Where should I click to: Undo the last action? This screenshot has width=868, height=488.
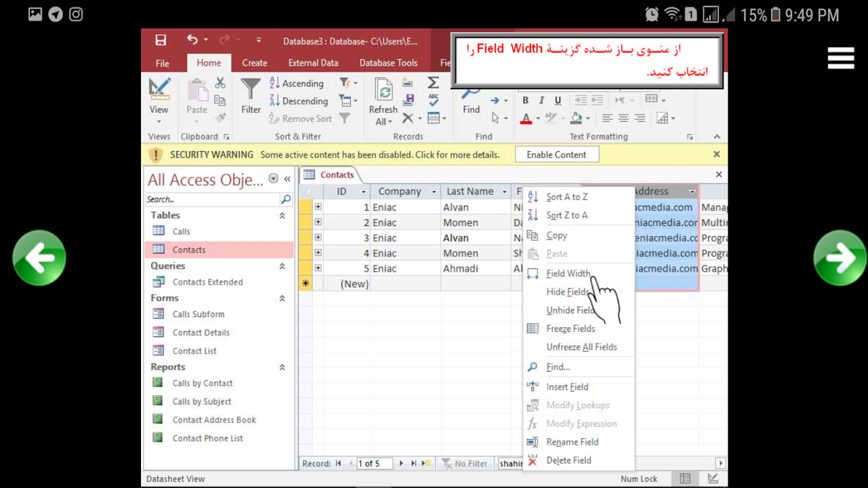(x=192, y=40)
